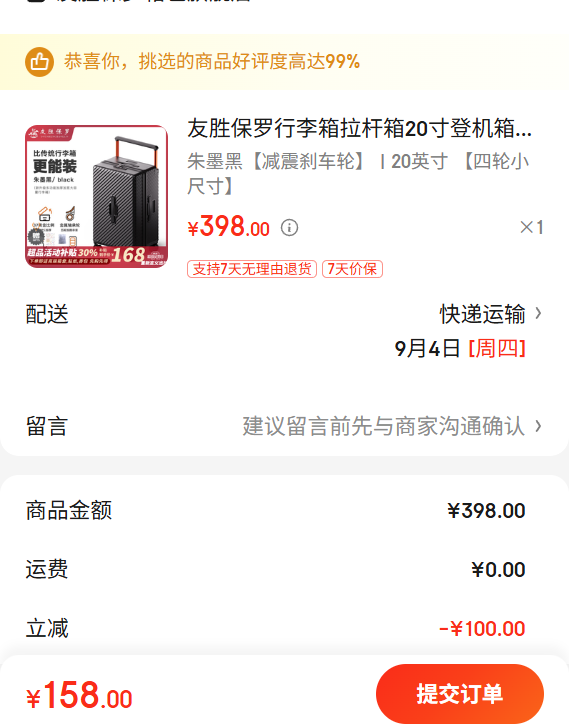This screenshot has width=569, height=725.
Task: Tap the 7天价保 price protection tag
Action: pos(352,269)
